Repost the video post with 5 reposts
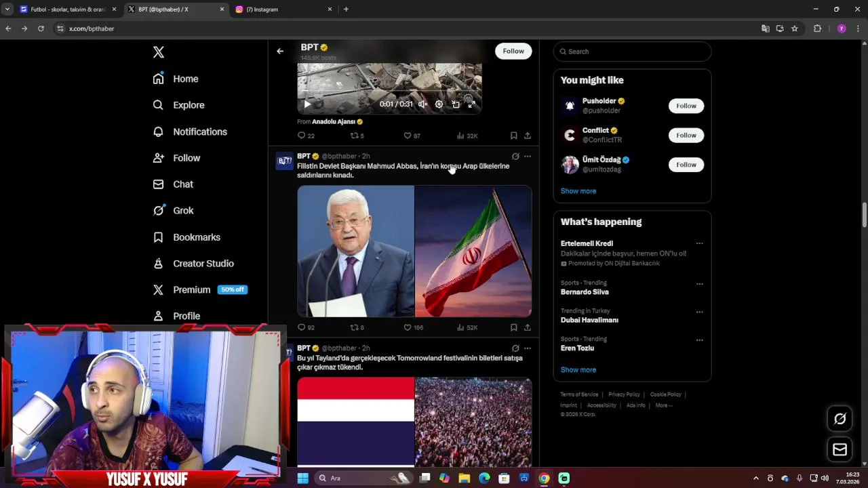 click(357, 136)
